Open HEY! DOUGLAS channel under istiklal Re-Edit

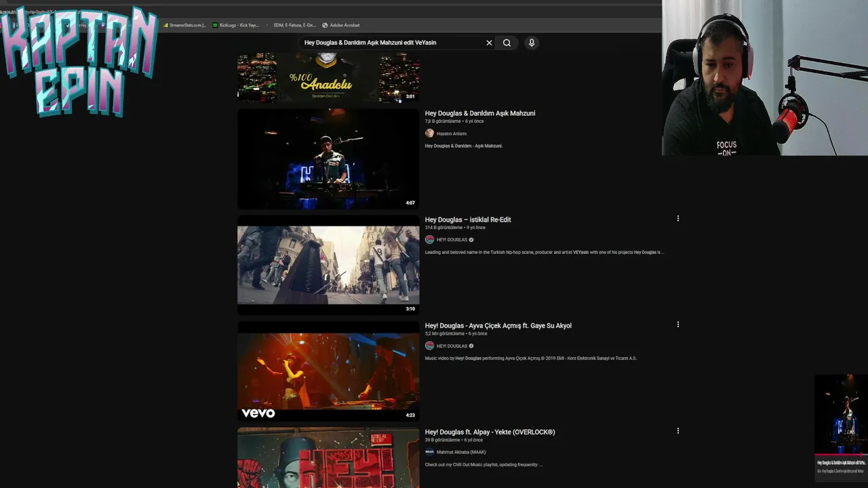click(452, 240)
